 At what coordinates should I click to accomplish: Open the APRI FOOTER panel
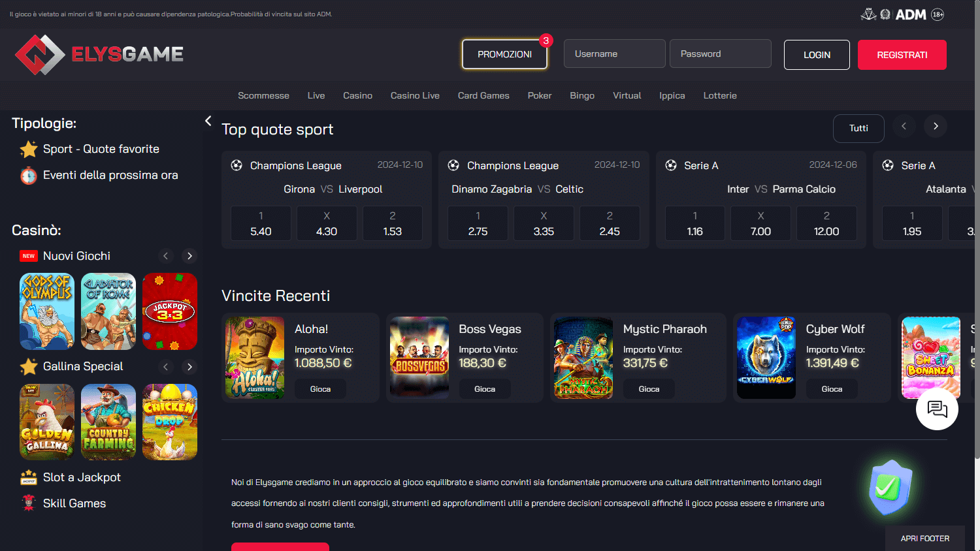[x=925, y=539]
